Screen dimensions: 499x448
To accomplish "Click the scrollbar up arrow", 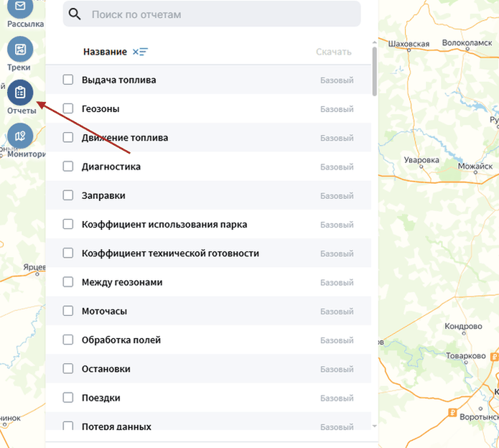I will tap(375, 42).
